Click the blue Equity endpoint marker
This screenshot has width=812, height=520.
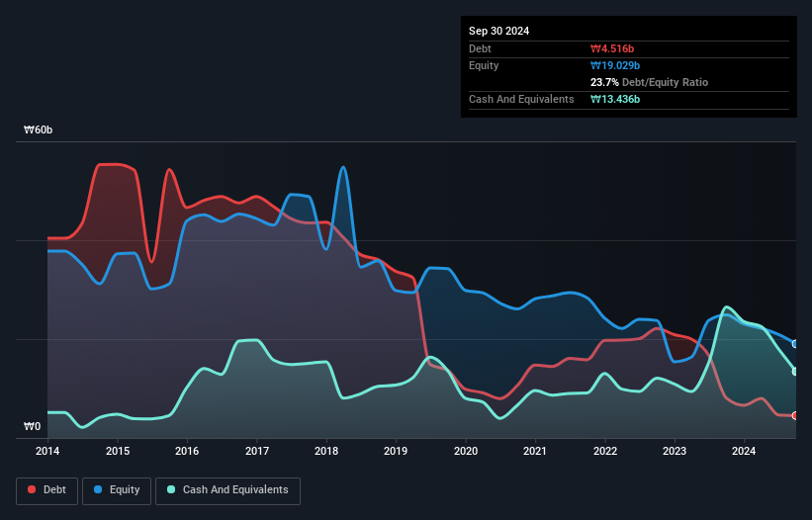tap(795, 344)
